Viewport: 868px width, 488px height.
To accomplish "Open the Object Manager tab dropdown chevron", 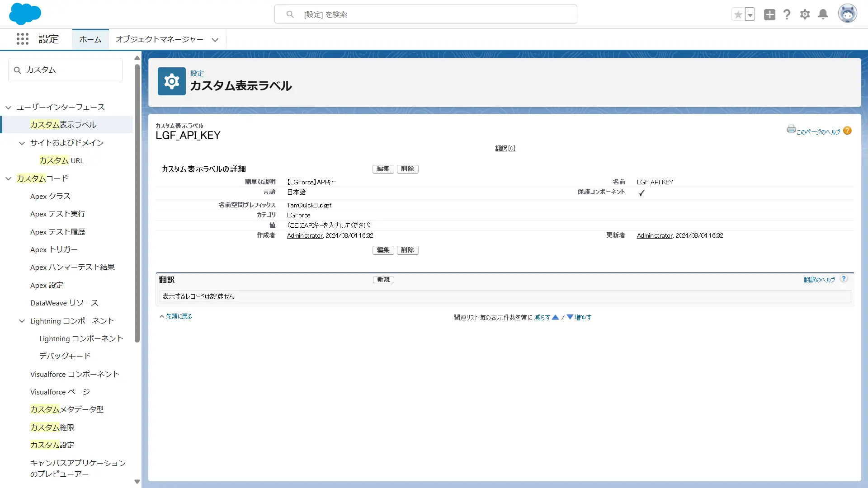I will [215, 40].
